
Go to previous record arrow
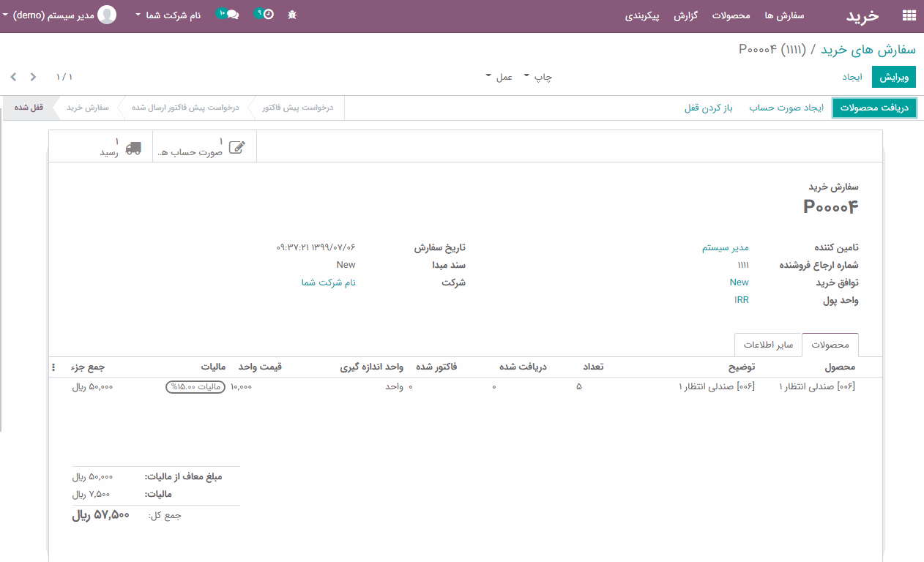pyautogui.click(x=14, y=76)
